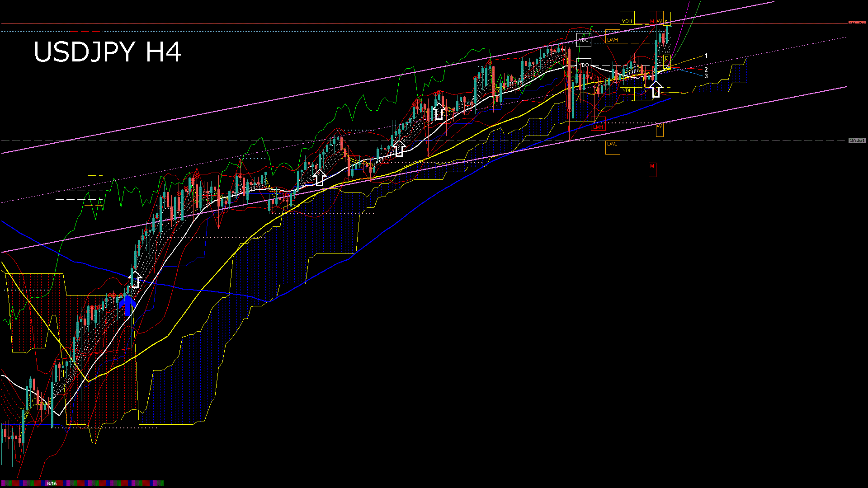Select the YDO white level label
This screenshot has height=488, width=868.
(584, 65)
